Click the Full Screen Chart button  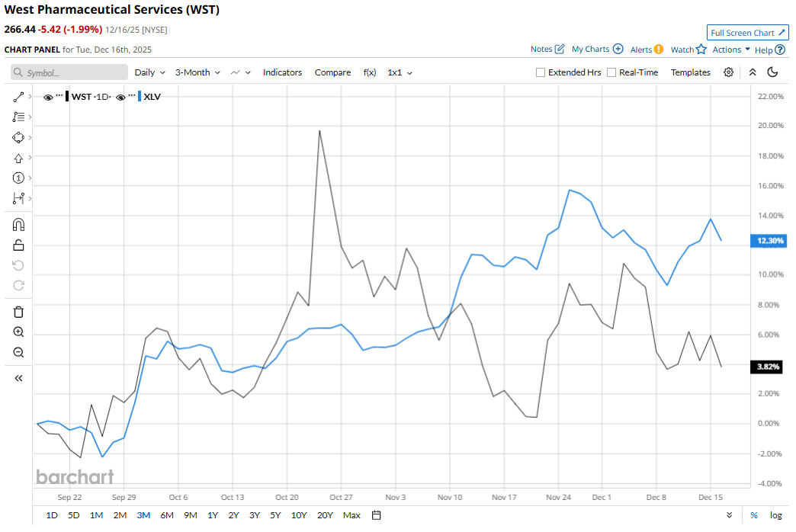tap(748, 33)
